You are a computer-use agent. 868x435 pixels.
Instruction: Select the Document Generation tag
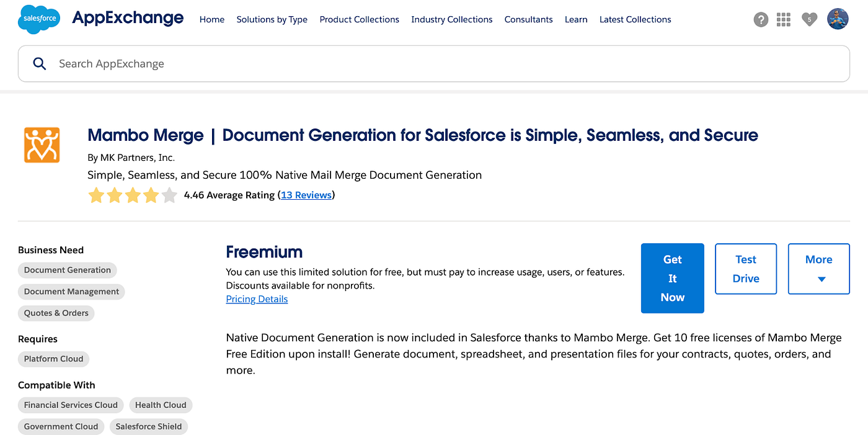[68, 270]
